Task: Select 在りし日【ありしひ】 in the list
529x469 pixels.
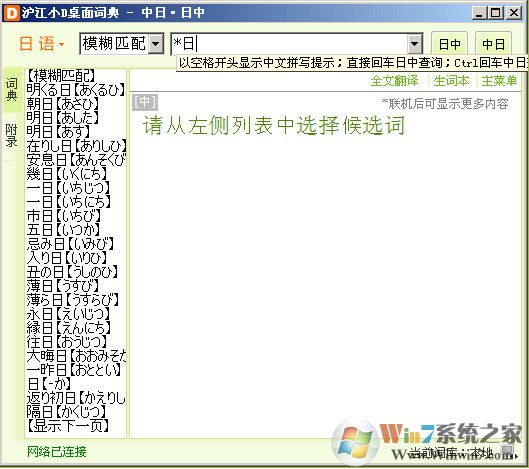Action: tap(76, 146)
